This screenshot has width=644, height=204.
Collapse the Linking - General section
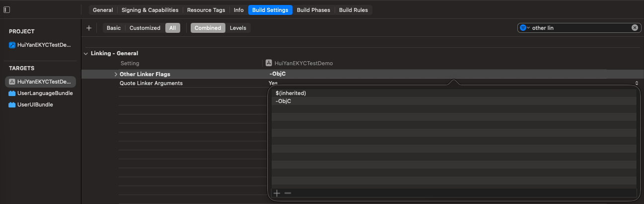86,53
